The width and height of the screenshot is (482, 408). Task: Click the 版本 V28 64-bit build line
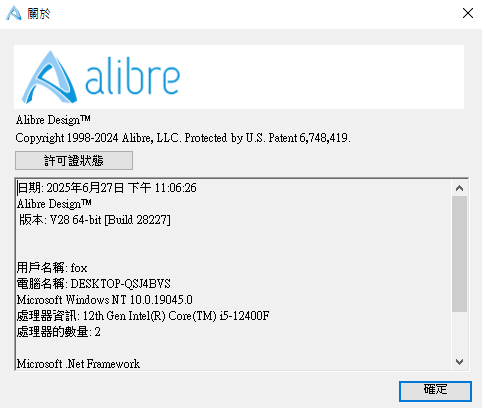point(95,220)
